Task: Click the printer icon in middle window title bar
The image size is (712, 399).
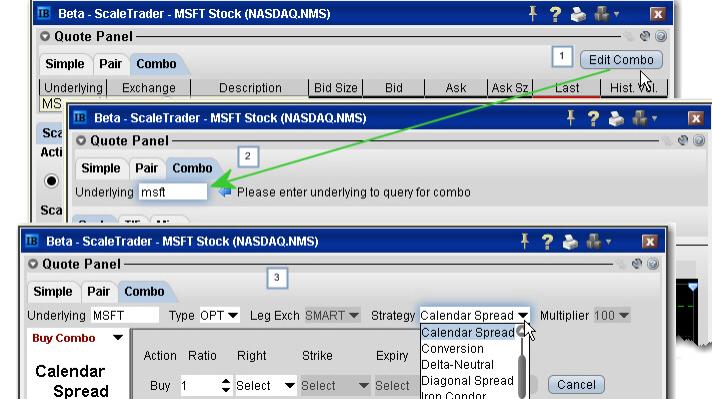Action: click(x=616, y=118)
